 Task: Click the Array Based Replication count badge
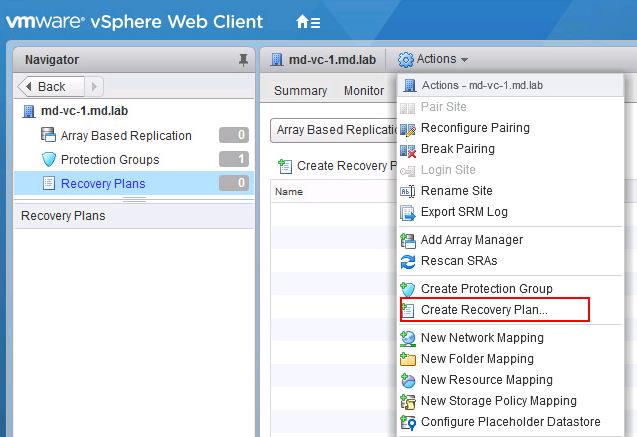coord(234,135)
